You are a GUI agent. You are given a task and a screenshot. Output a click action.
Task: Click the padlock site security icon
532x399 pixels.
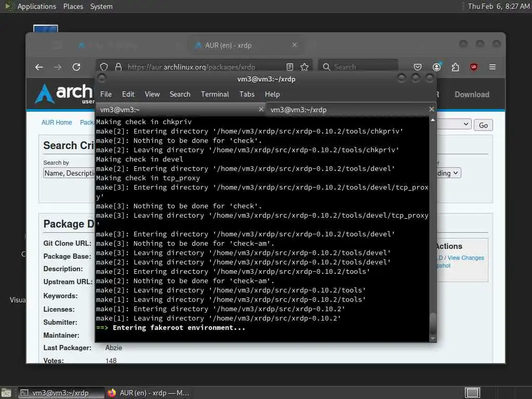click(x=118, y=67)
